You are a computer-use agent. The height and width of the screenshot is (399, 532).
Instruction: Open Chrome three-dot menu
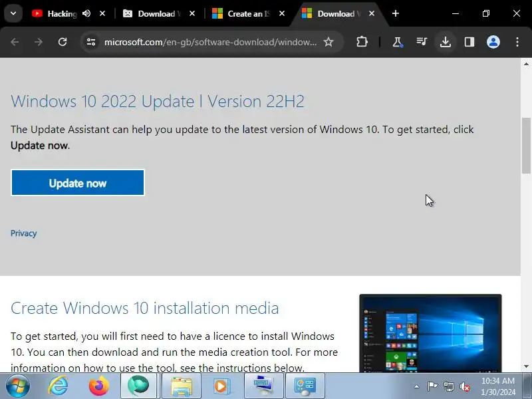pyautogui.click(x=517, y=42)
